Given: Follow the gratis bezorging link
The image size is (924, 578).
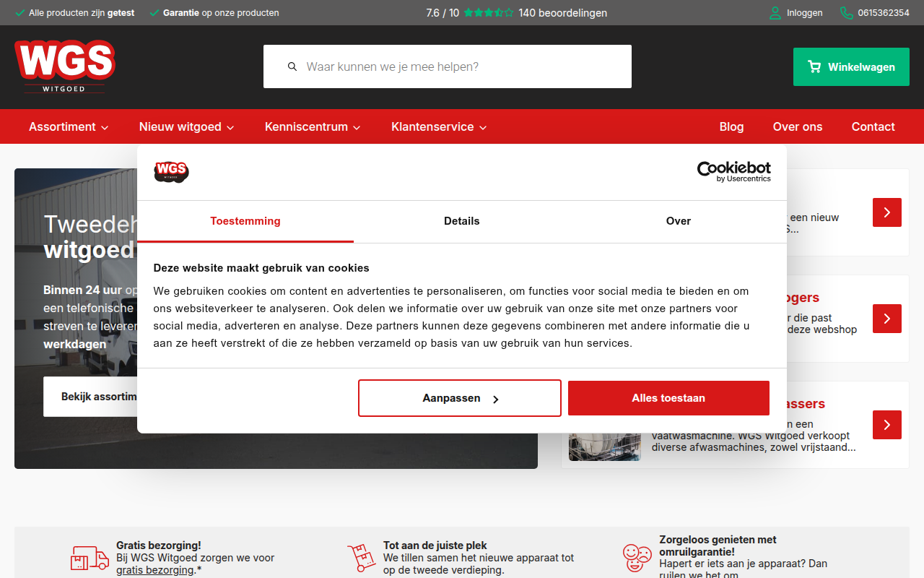Looking at the screenshot, I should [155, 570].
